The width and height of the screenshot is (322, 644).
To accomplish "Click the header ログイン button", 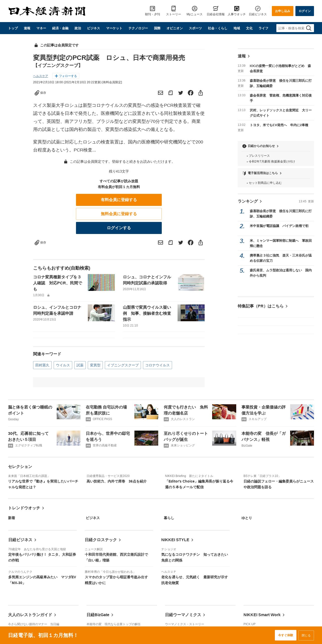I will [x=305, y=11].
